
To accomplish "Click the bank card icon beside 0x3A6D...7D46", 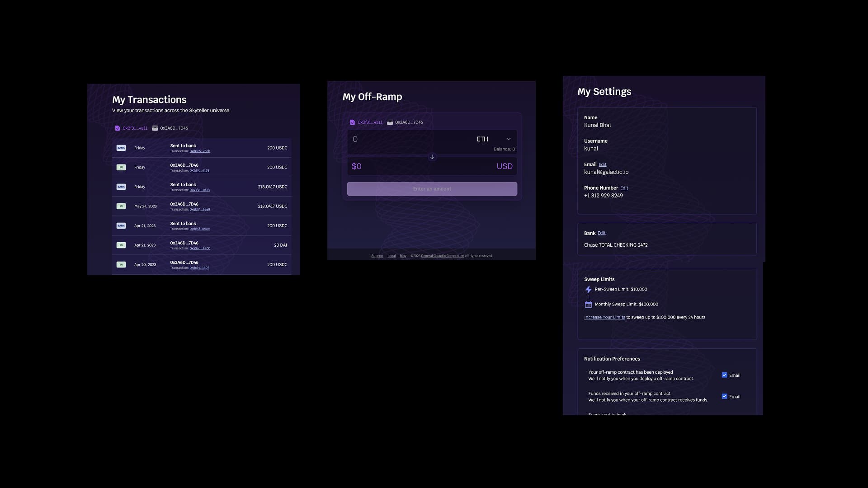I will pyautogui.click(x=155, y=128).
